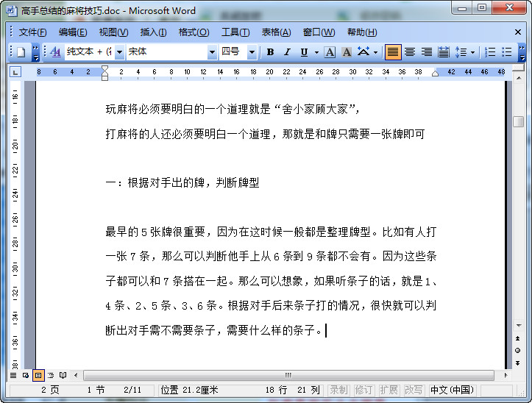Screen dimensions: 532x403
Task: Click the horizontal scrollbar left arrow
Action: (x=76, y=376)
